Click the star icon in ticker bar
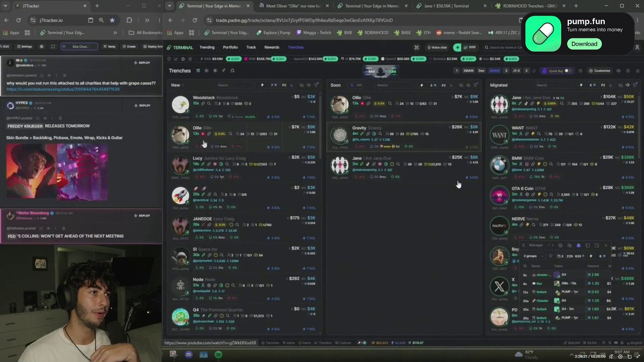The width and height of the screenshot is (644, 362). pyautogui.click(x=184, y=59)
